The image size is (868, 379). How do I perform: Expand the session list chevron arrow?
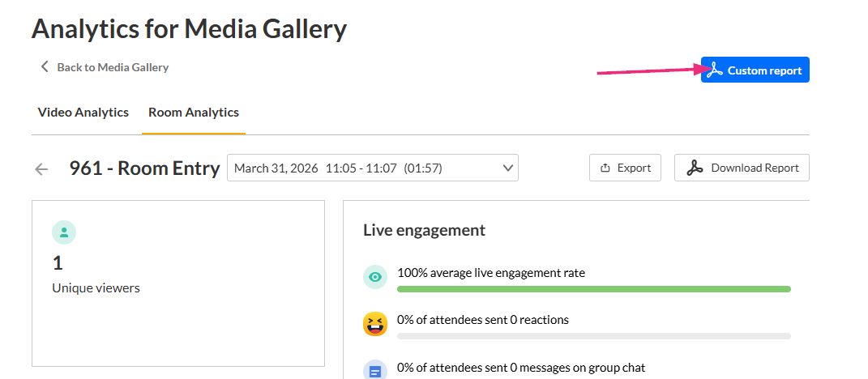click(x=508, y=168)
